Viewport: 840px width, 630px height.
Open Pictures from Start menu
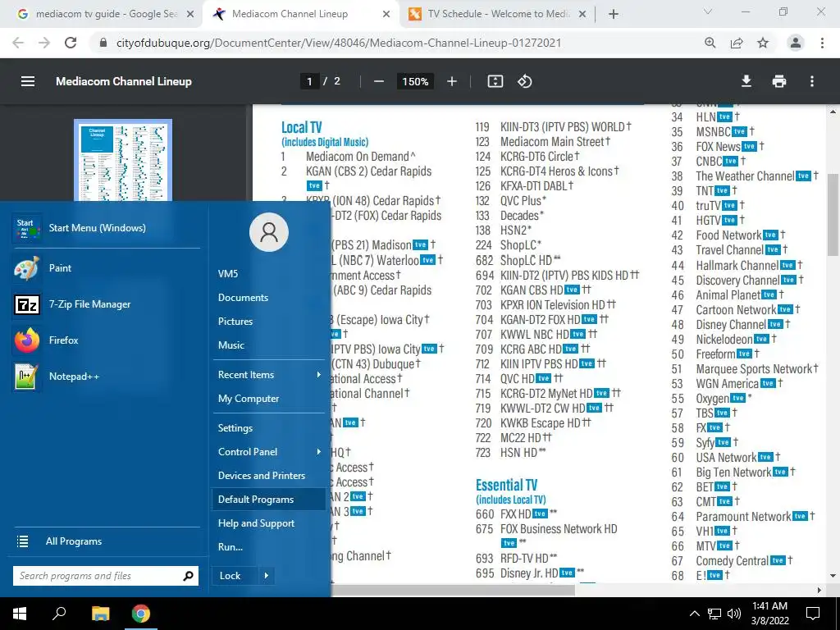[x=235, y=322]
